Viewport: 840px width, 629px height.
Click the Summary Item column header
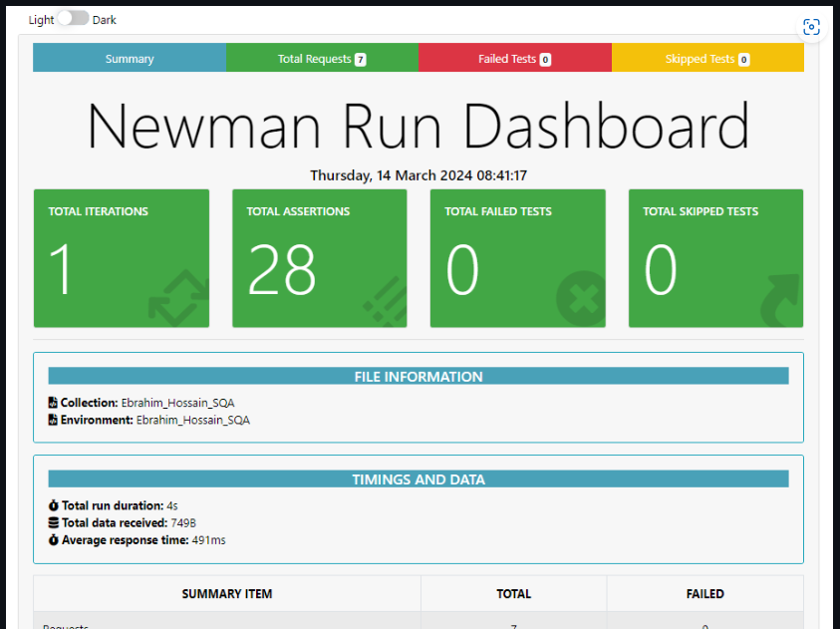[227, 593]
